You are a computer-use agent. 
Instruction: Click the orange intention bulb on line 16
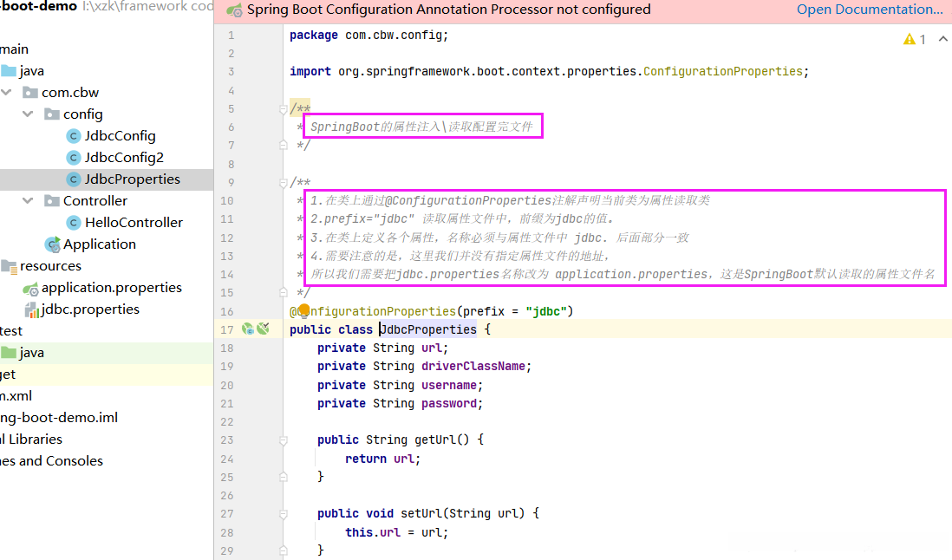pyautogui.click(x=304, y=310)
